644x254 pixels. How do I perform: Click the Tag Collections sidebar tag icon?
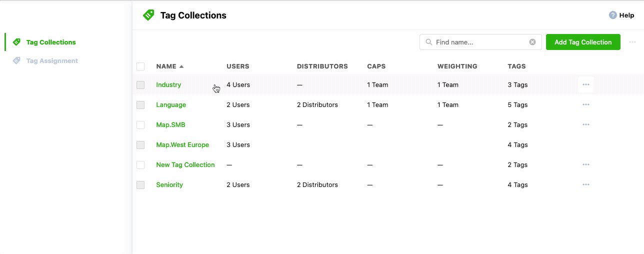[x=16, y=42]
